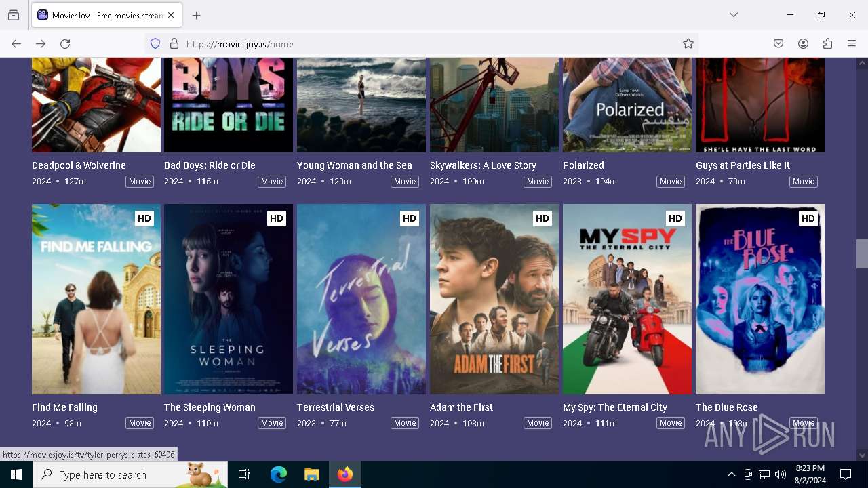Open Task View on taskbar

coord(244,474)
